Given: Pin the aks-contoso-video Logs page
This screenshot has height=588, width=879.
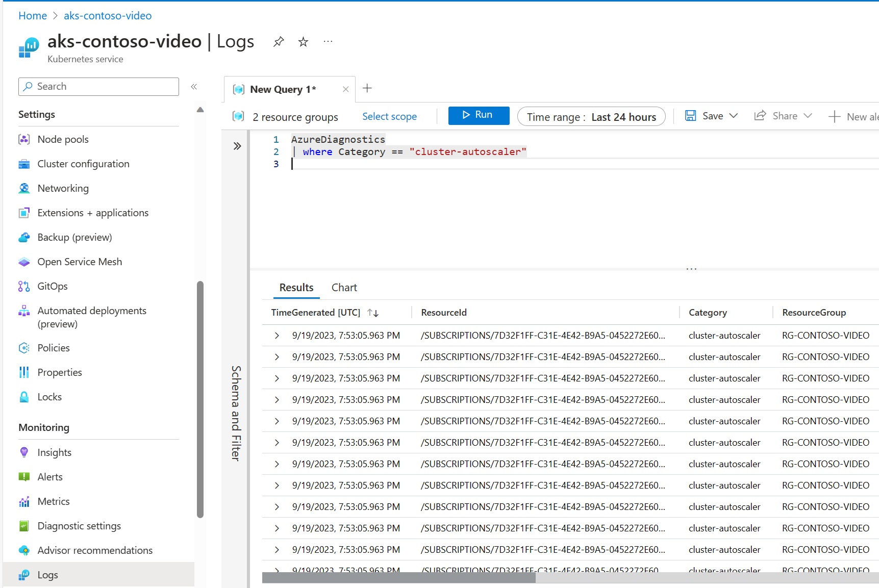Looking at the screenshot, I should 279,42.
